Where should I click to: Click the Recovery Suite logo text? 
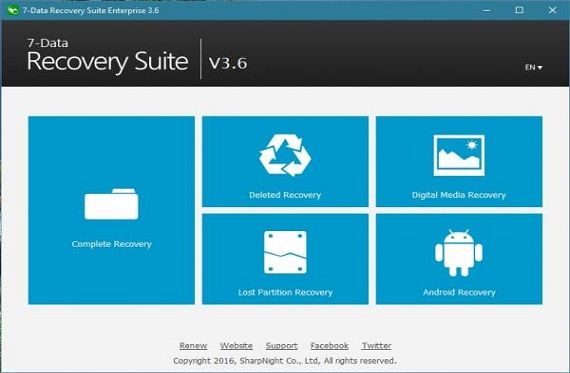108,61
